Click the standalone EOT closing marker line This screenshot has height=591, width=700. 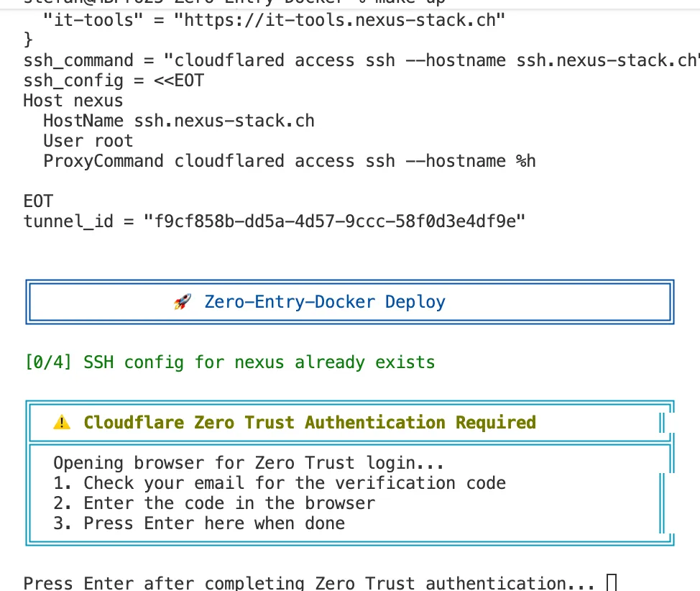(x=38, y=201)
